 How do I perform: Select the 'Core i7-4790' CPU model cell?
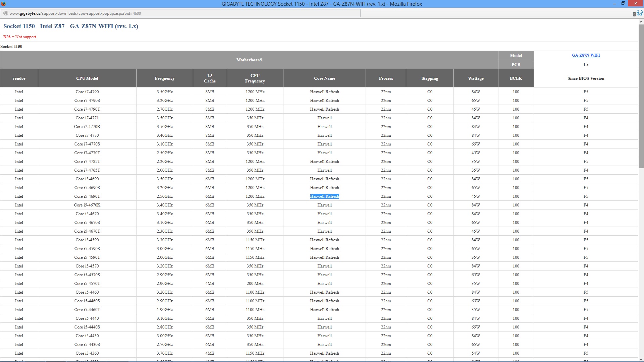point(87,92)
